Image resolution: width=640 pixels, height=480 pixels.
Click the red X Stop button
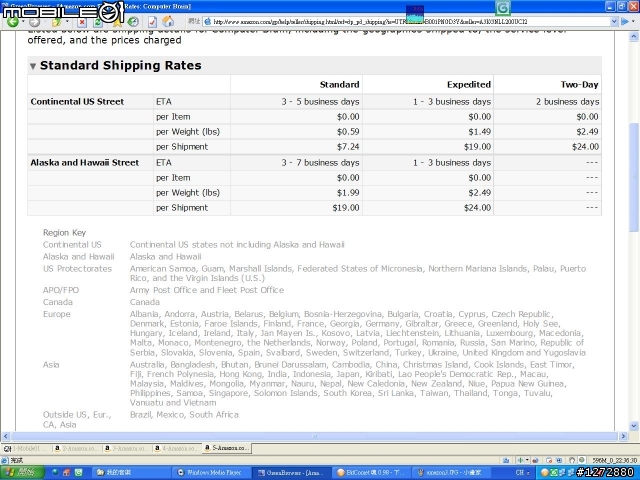82,22
